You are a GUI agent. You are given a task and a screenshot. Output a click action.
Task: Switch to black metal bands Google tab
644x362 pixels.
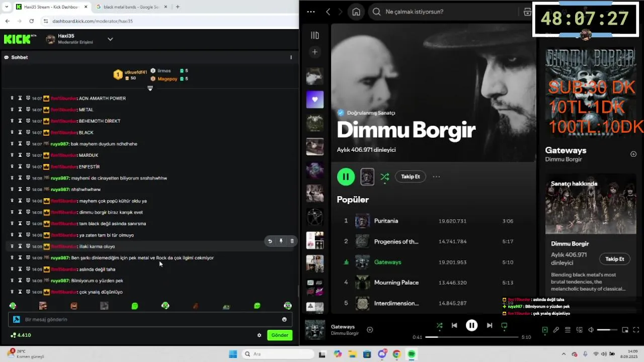131,7
